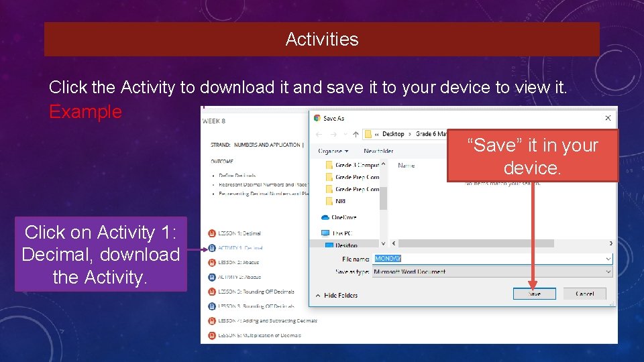Go up one folder level with up arrow
This screenshot has height=362, width=644.
click(x=356, y=134)
